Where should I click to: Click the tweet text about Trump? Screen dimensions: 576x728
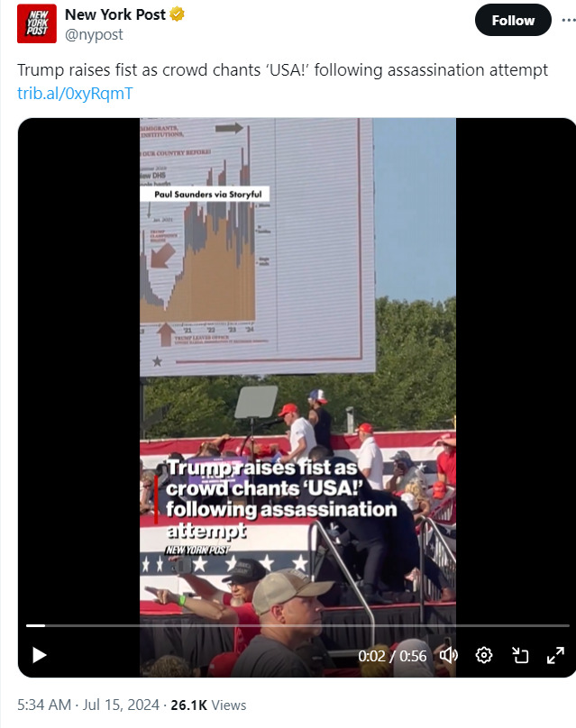tap(282, 70)
